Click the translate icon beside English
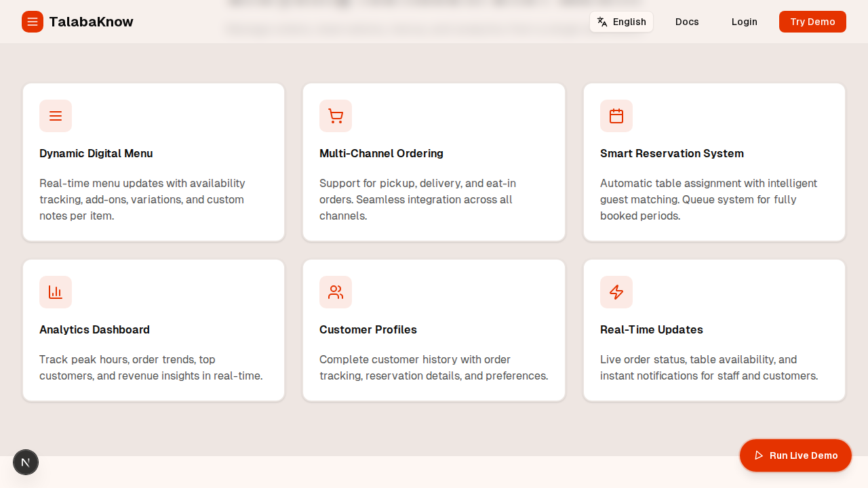 (602, 22)
